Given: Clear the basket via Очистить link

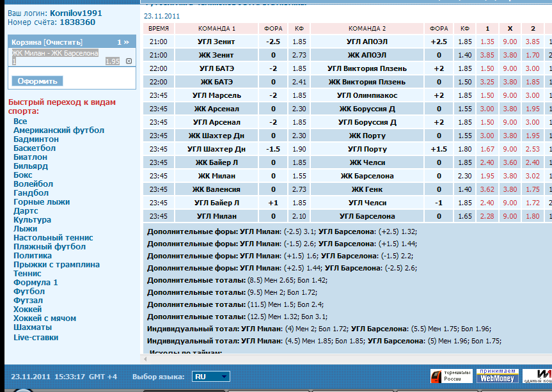Looking at the screenshot, I should click(63, 42).
